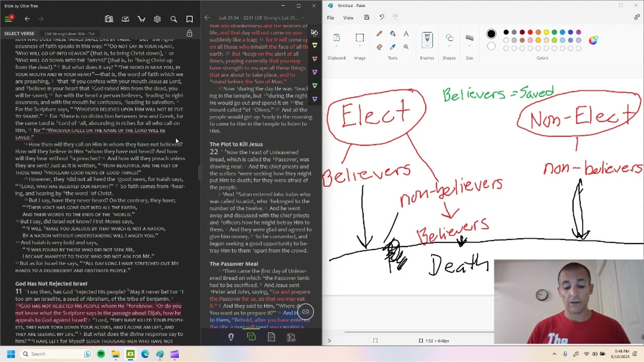The height and width of the screenshot is (362, 644).
Task: Undo the last Paint stroke
Action: pos(381,18)
